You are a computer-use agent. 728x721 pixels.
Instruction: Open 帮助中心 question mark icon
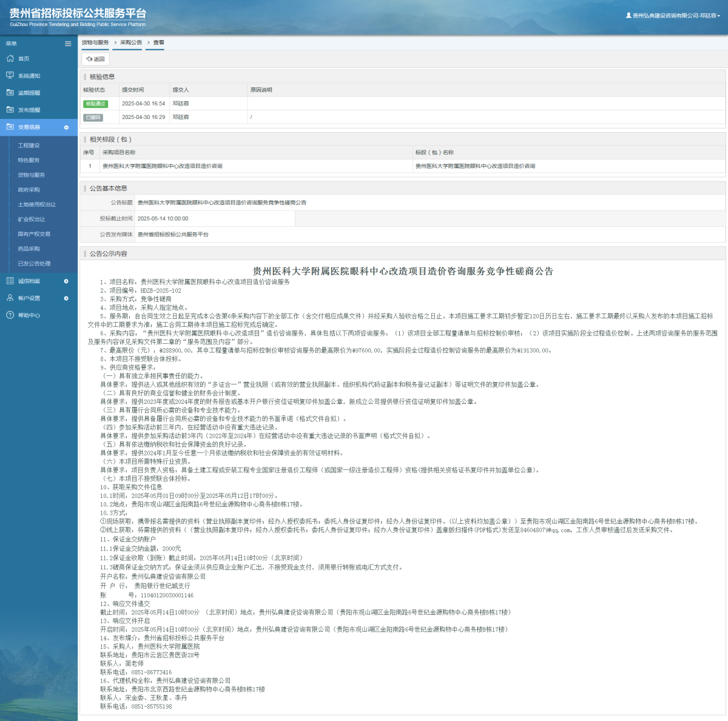click(x=10, y=315)
